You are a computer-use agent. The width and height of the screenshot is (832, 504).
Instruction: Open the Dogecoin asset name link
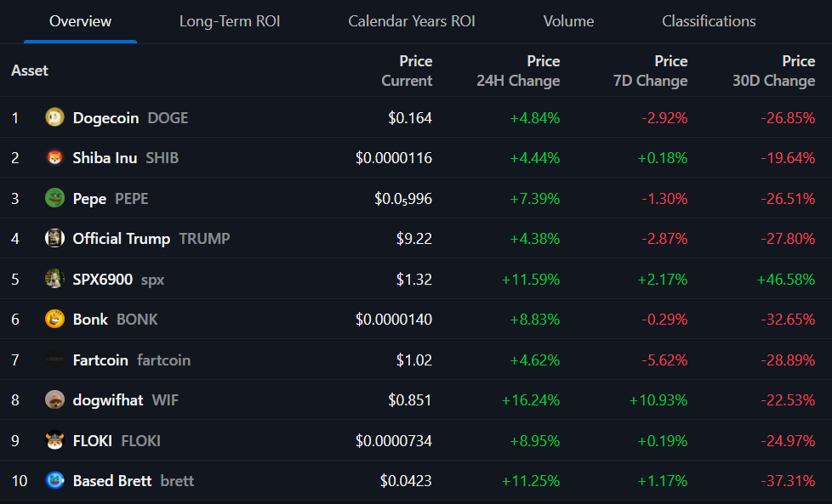105,117
